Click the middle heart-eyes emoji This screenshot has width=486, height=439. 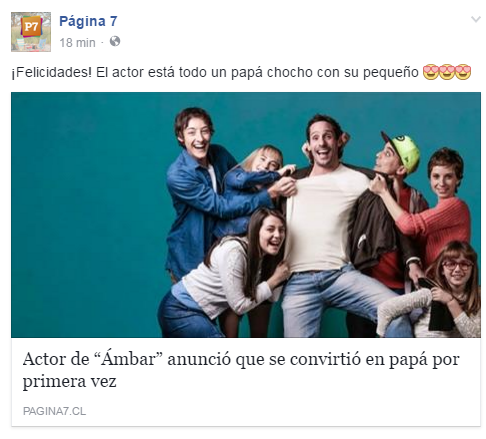pos(447,72)
